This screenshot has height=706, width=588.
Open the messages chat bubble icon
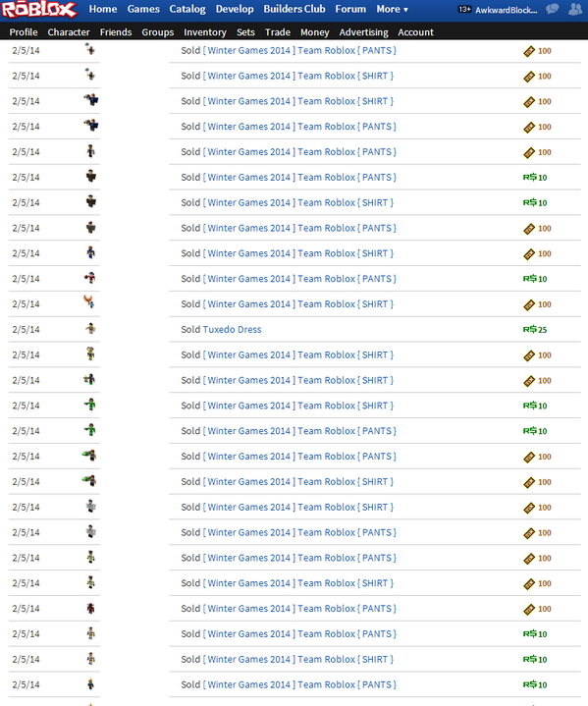[553, 9]
